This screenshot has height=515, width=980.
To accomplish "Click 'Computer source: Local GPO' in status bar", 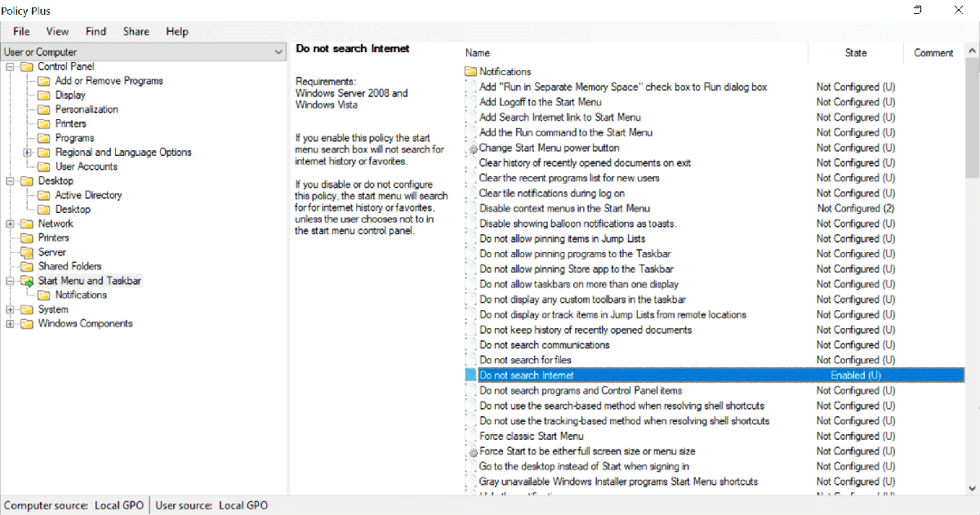I will tap(73, 506).
